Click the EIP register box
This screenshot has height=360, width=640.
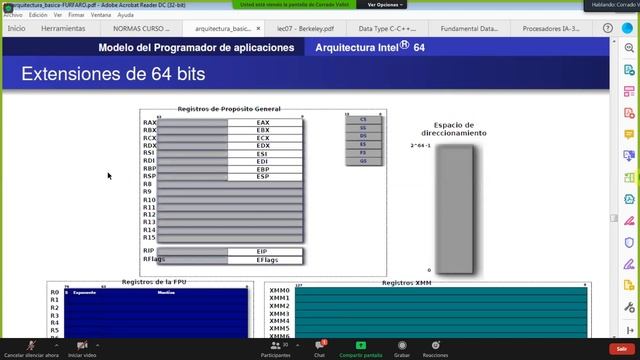[265, 251]
